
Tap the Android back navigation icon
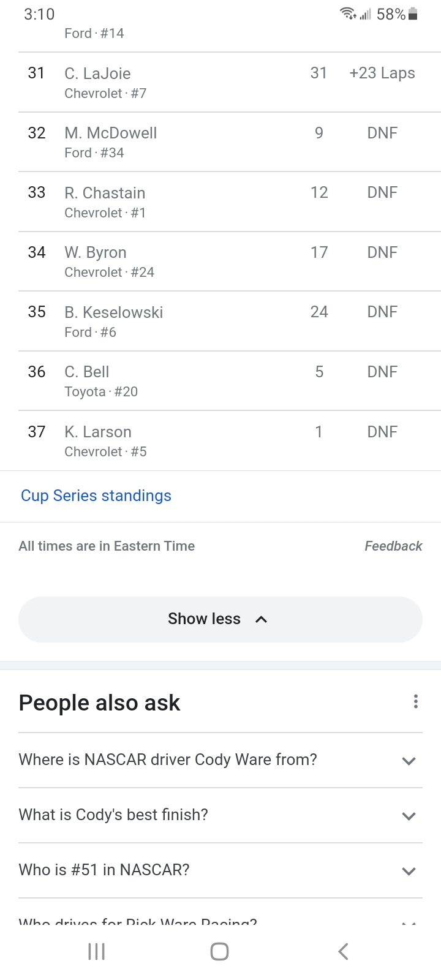[343, 951]
